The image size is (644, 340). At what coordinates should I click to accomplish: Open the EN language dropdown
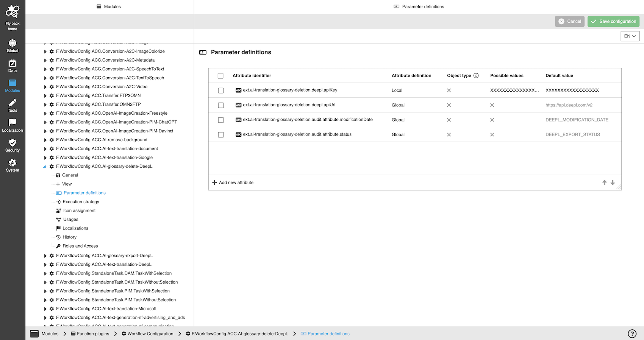click(630, 36)
